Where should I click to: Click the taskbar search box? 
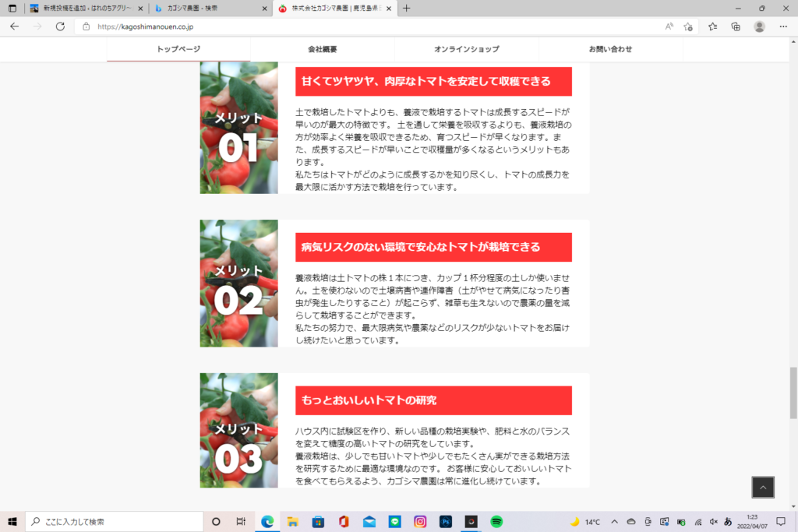coord(114,521)
